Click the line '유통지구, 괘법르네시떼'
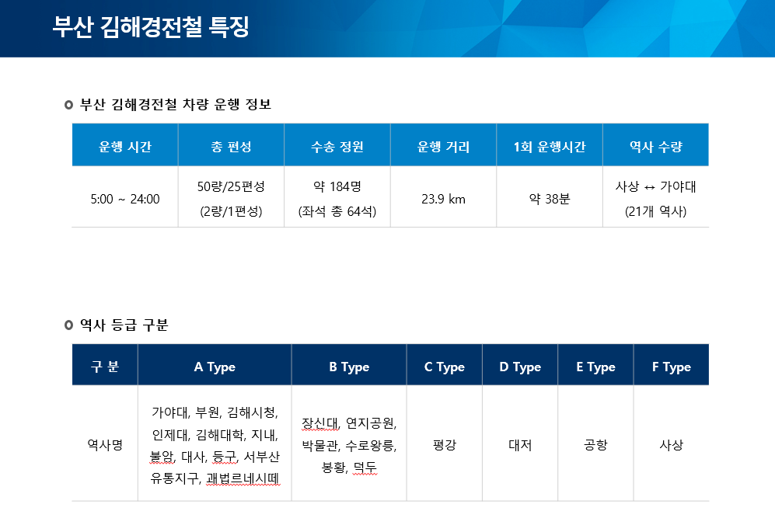The height and width of the screenshot is (532, 775). pos(215,478)
